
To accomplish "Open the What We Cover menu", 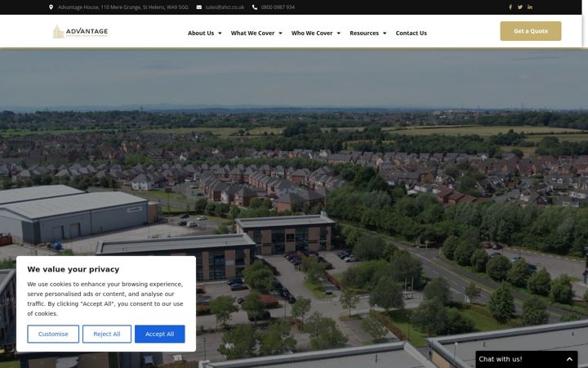I will tap(252, 33).
